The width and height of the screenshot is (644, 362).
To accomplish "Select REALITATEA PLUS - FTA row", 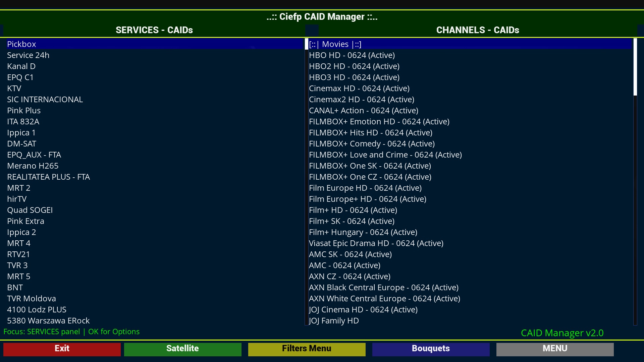I will pyautogui.click(x=155, y=177).
